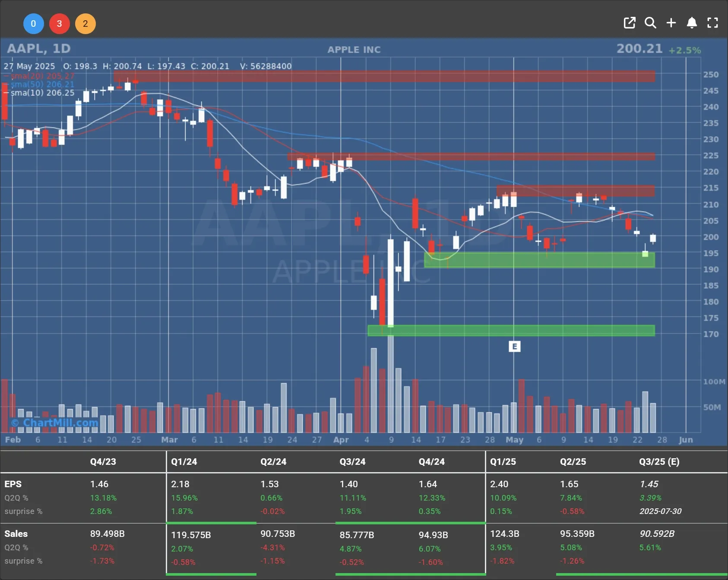Select the Q1/25 column header
Screen dimensions: 728x580
(x=503, y=461)
